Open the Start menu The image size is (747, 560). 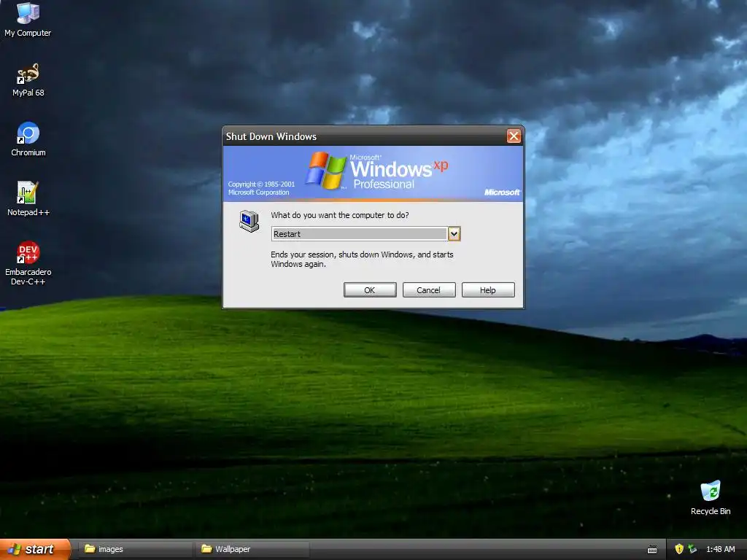tap(35, 549)
